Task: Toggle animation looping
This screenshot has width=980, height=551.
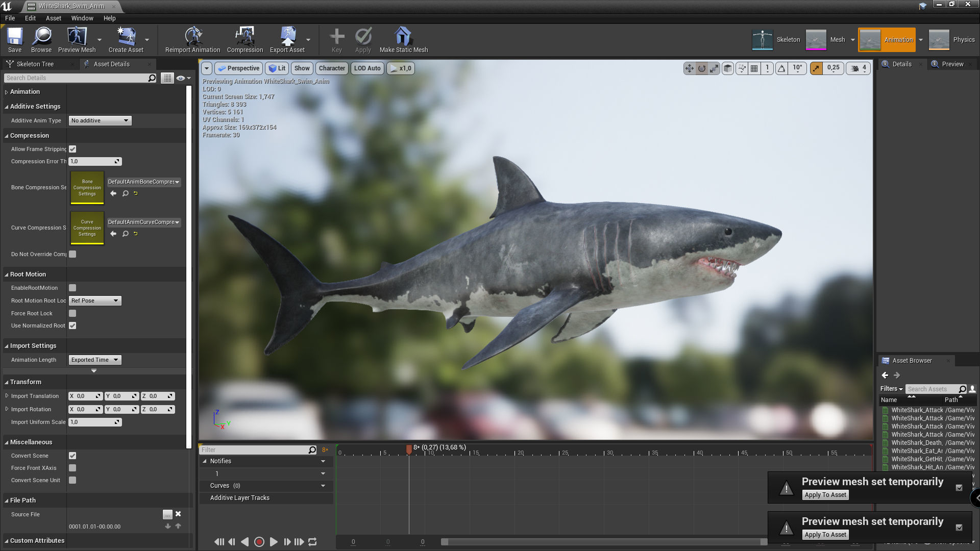Action: coord(312,542)
